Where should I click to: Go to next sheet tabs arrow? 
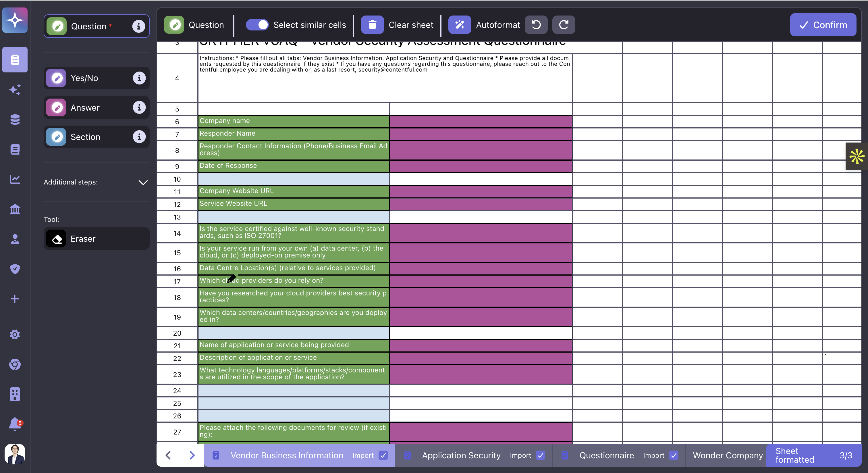(192, 455)
